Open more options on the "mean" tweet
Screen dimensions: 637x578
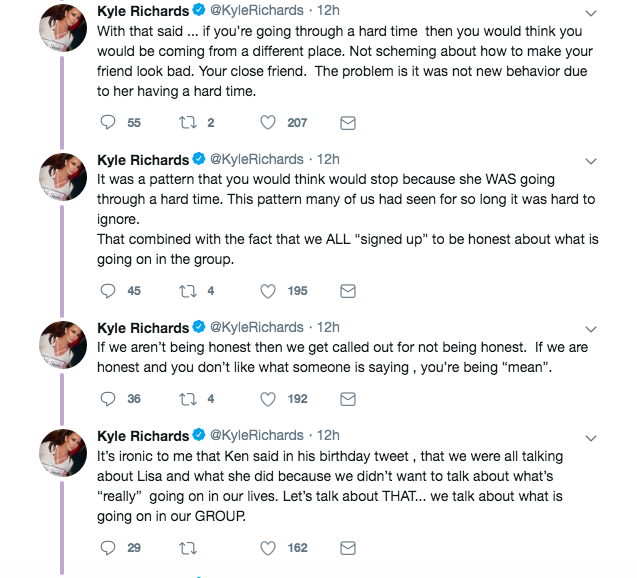591,329
